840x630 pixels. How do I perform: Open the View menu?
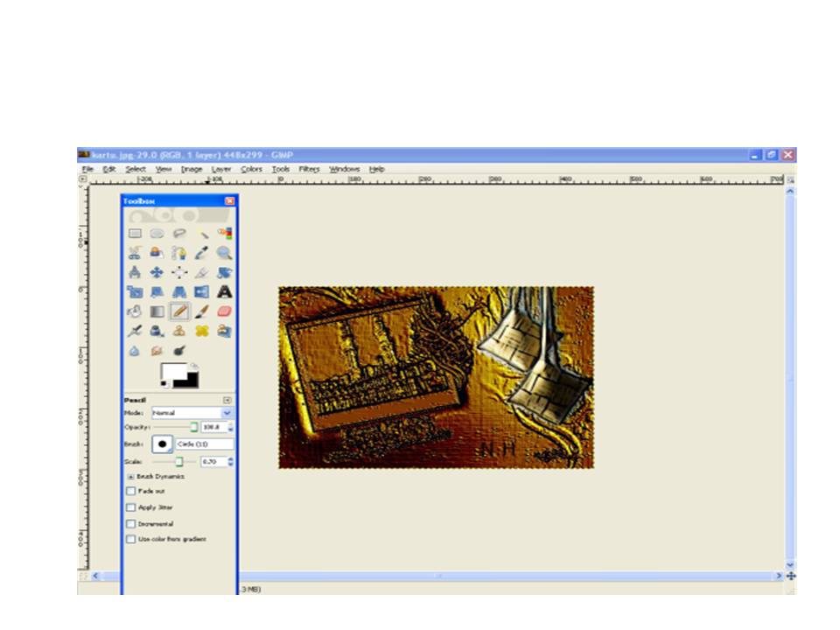[164, 169]
